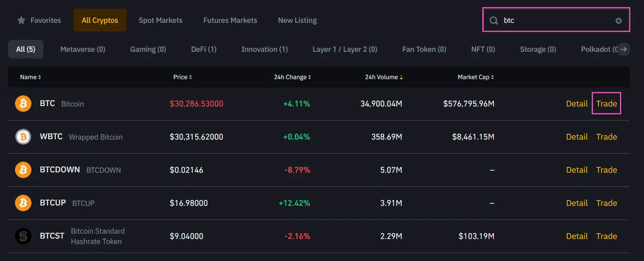Image resolution: width=644 pixels, height=261 pixels.
Task: Click the $8,461.15M market cap
Action: (x=473, y=137)
